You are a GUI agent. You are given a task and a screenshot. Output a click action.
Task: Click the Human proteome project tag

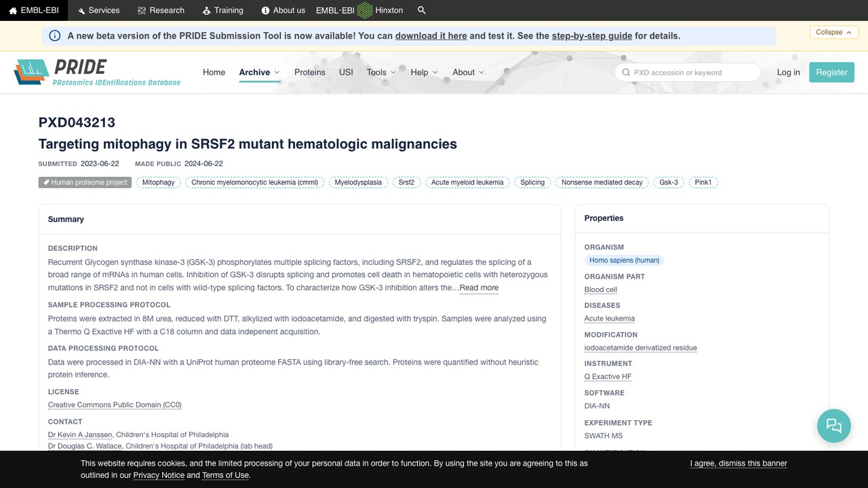tap(85, 182)
